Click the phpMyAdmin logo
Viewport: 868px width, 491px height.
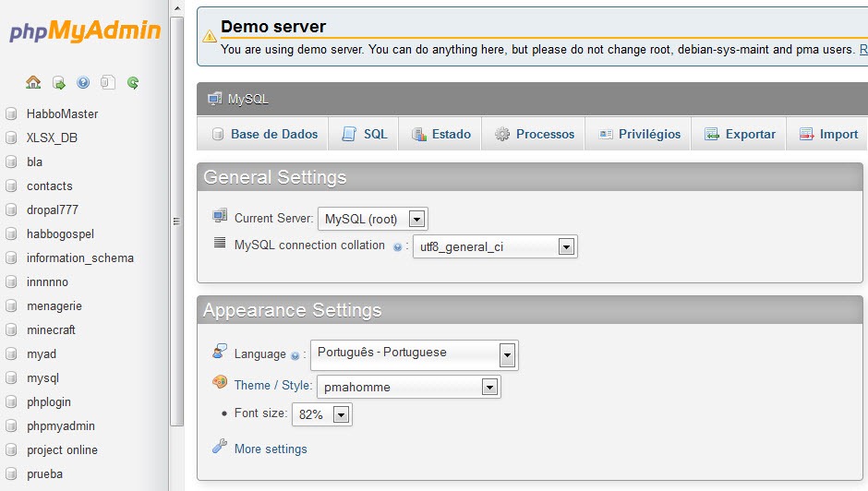[85, 30]
